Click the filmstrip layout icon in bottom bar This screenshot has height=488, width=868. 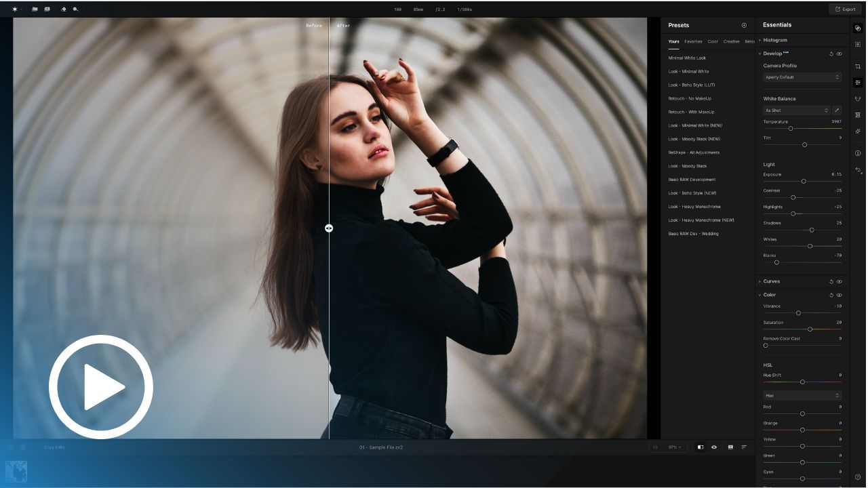coord(730,447)
